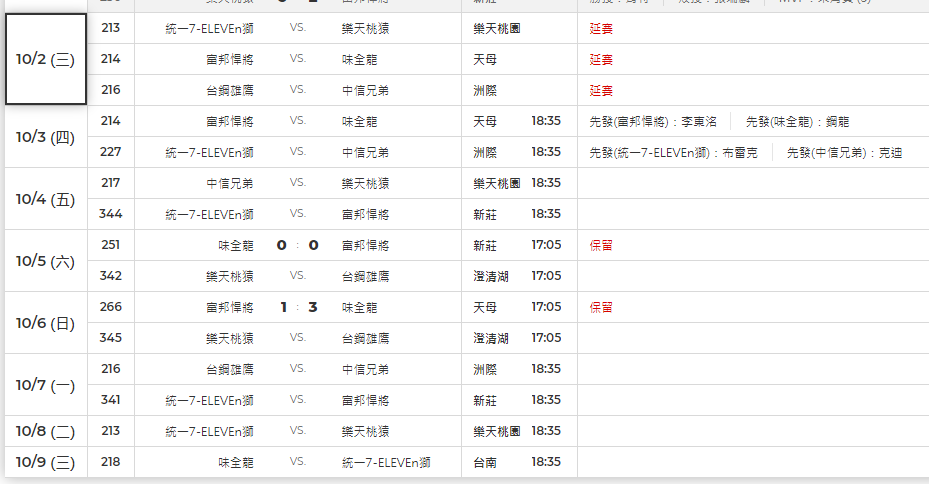
Task: Select the 10/5 (六) date cell
Action: 46,261
